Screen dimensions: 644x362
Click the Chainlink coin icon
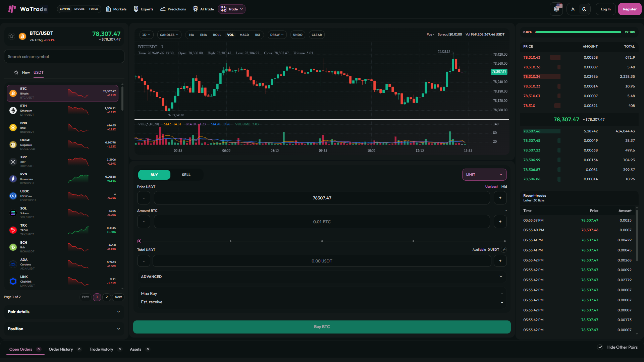click(13, 281)
